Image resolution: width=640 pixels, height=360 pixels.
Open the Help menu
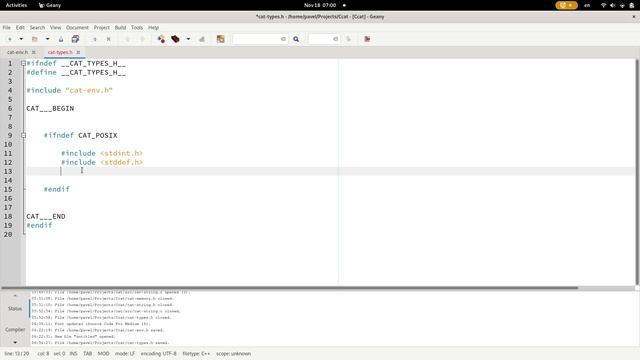[x=153, y=27]
